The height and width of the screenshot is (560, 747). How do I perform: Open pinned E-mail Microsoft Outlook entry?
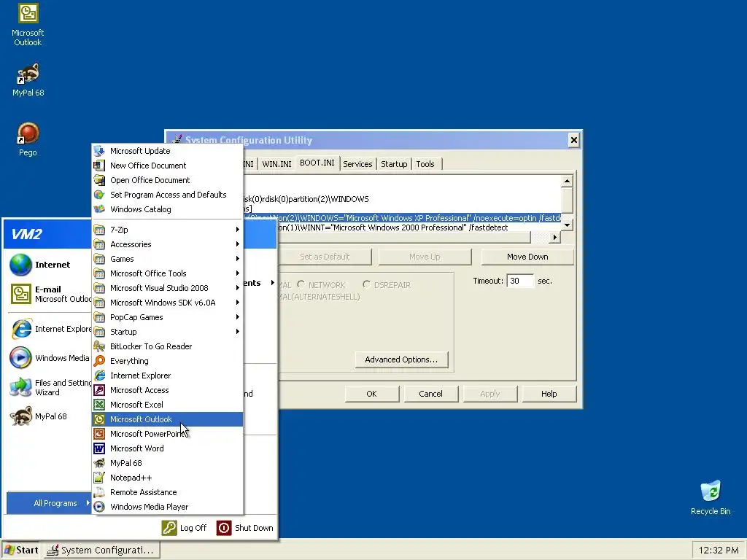pyautogui.click(x=50, y=294)
